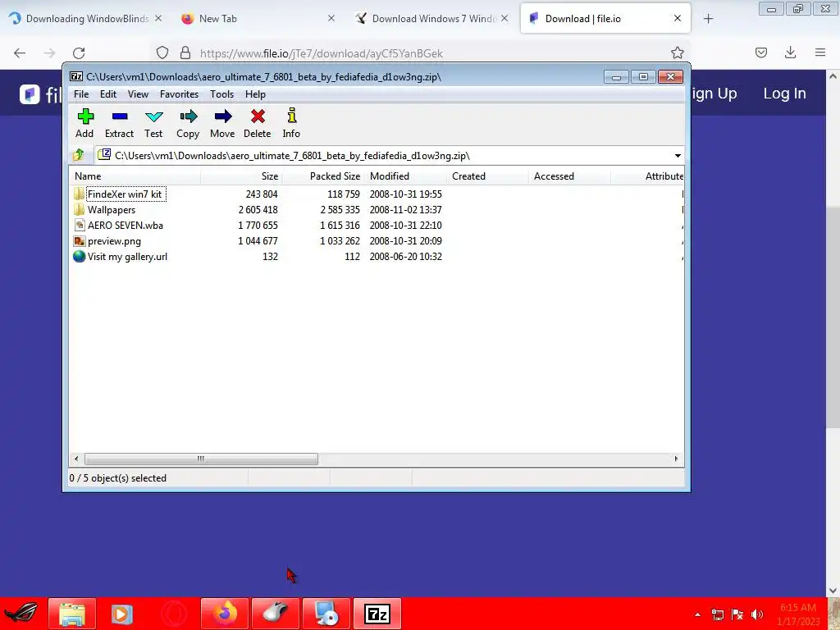Click the taskbar clock showing 6:15 AM
The height and width of the screenshot is (630, 840).
(x=798, y=614)
